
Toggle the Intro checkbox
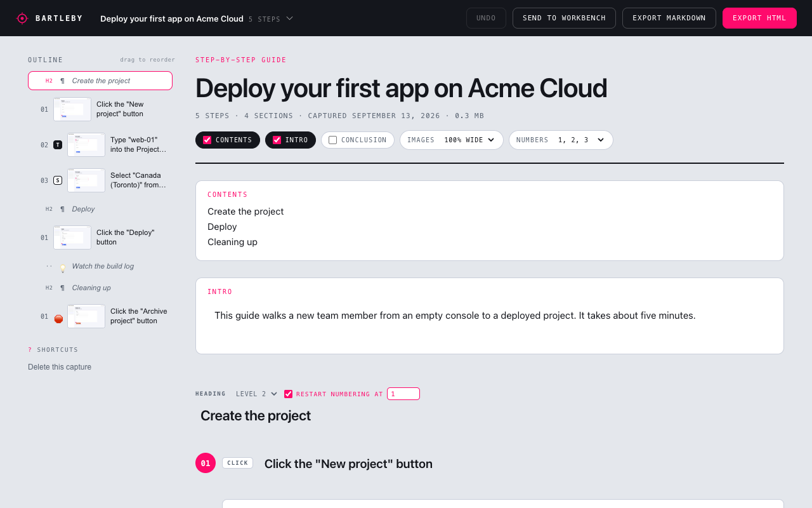tap(277, 140)
